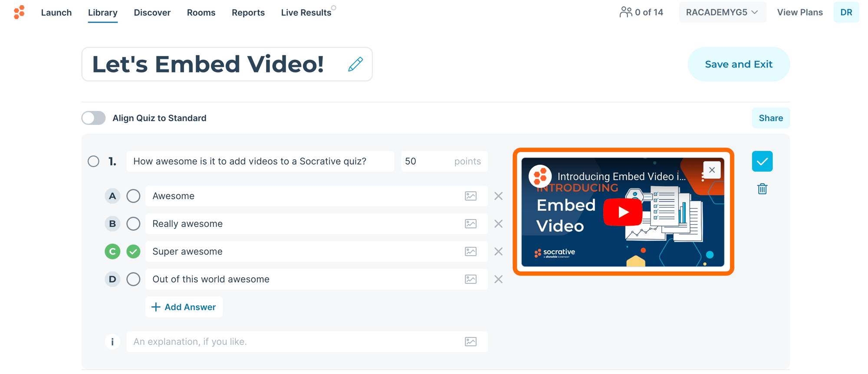Screen dimensions: 868x374
Task: Open video options three-dot menu
Action: pyautogui.click(x=702, y=176)
